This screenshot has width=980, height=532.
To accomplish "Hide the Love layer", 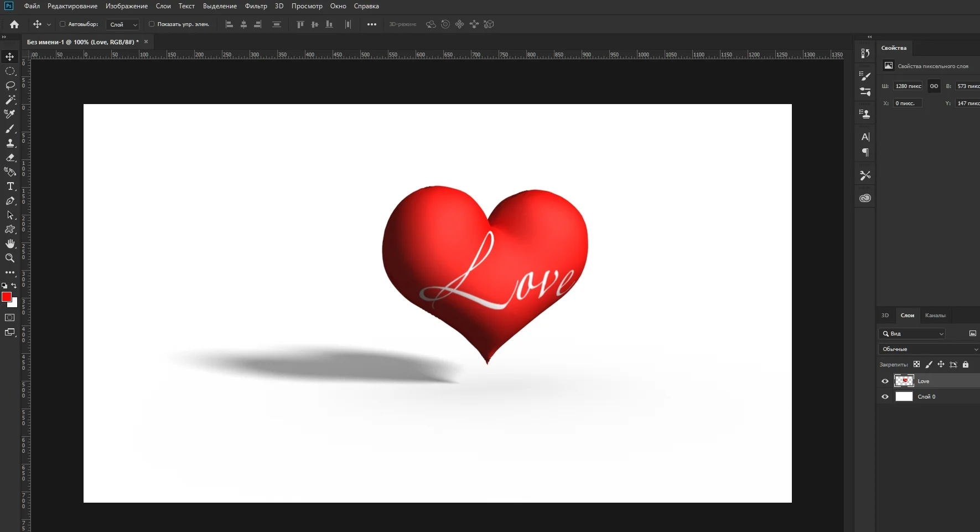I will 885,381.
